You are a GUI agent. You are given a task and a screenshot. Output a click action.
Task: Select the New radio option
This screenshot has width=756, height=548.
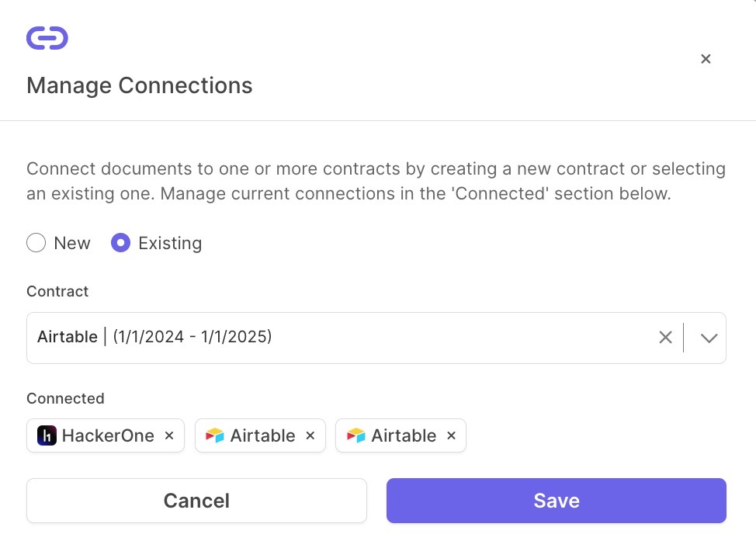click(x=36, y=243)
